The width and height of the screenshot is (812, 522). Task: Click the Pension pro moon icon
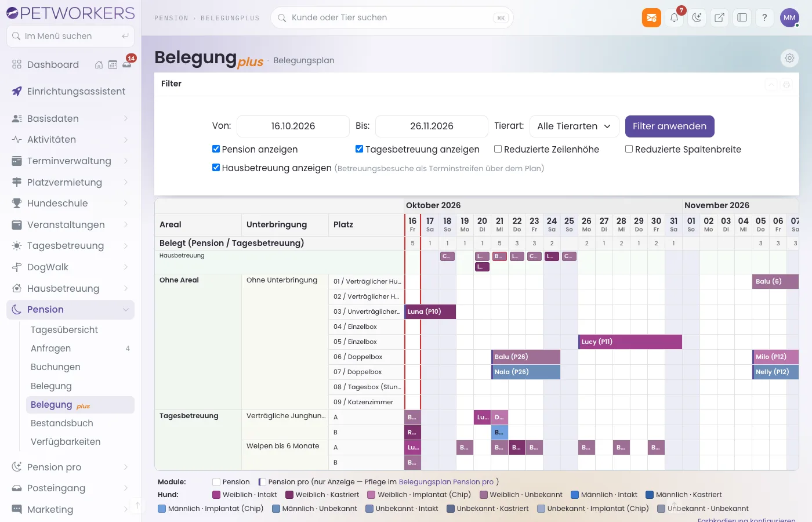point(17,467)
